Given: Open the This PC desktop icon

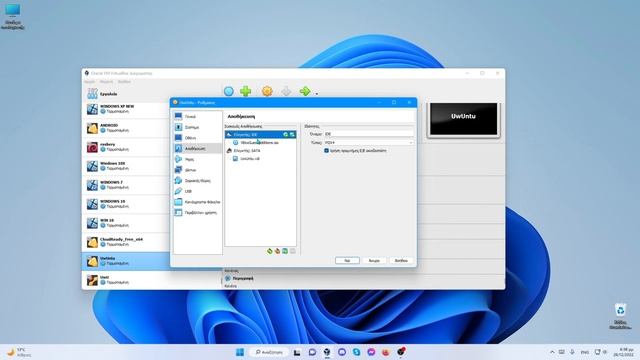Looking at the screenshot, I should 13,16.
